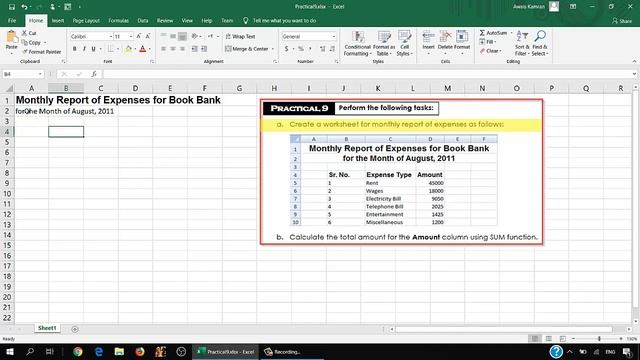Click Tell me what you want to do
The image size is (640, 360).
click(x=284, y=20)
